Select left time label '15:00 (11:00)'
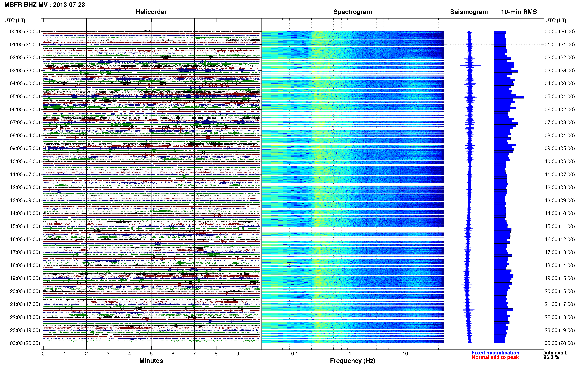588x368 pixels. (25, 226)
